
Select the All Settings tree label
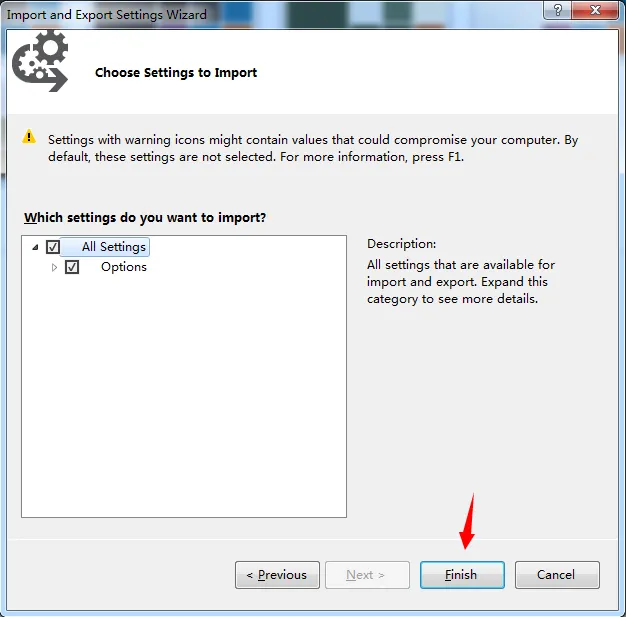pos(114,247)
